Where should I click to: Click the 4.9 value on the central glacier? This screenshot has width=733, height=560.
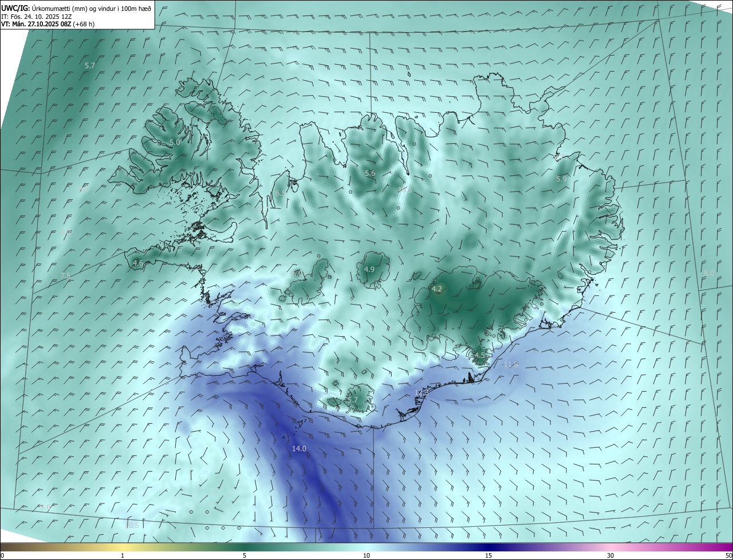(x=369, y=269)
